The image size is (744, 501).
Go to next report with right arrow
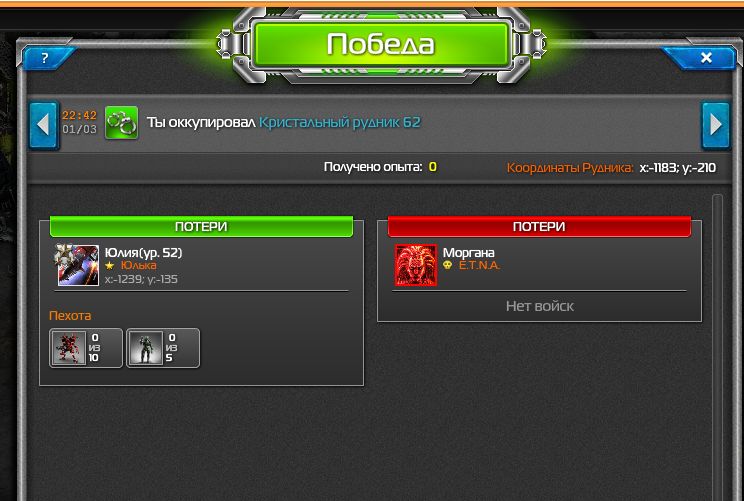pyautogui.click(x=716, y=125)
